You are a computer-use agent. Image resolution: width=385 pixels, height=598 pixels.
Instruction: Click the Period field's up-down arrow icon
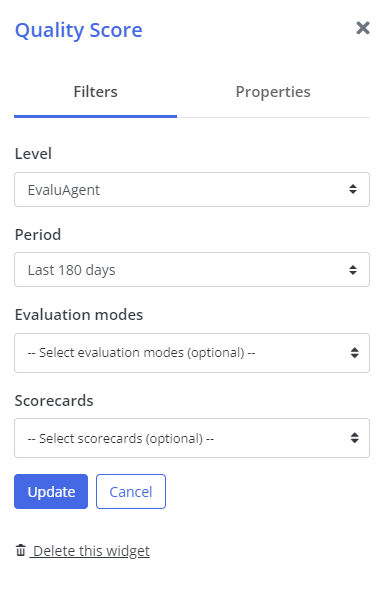click(353, 270)
